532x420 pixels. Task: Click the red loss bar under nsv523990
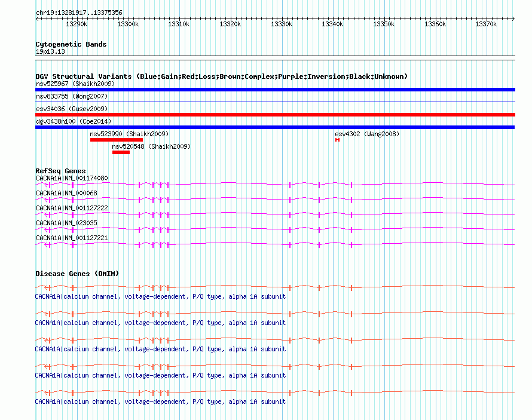point(117,140)
